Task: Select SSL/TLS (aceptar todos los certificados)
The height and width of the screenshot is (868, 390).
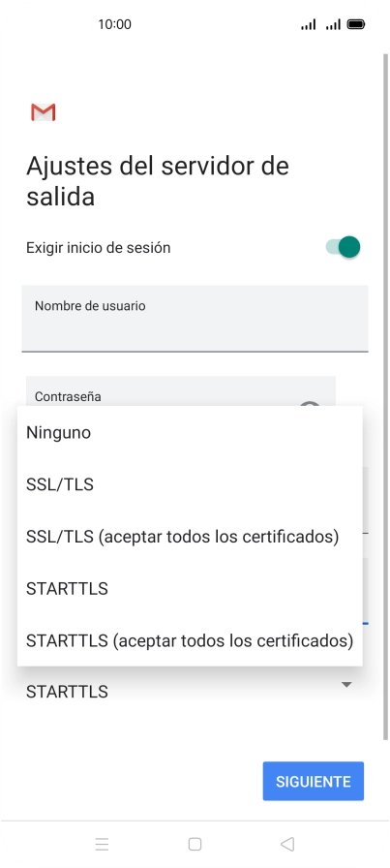Action: 190,537
